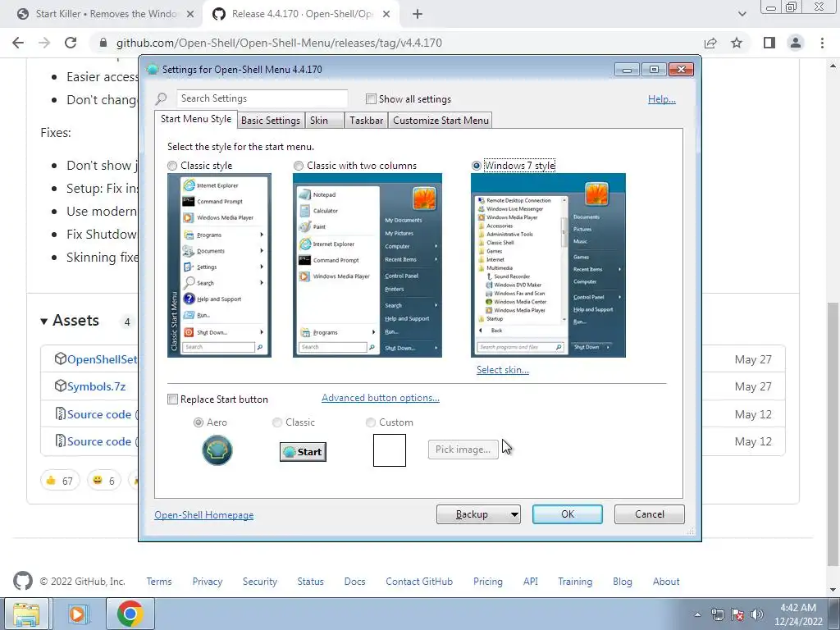Click the smiley reaction with 6
Viewport: 840px width, 630px height.
[x=104, y=481]
